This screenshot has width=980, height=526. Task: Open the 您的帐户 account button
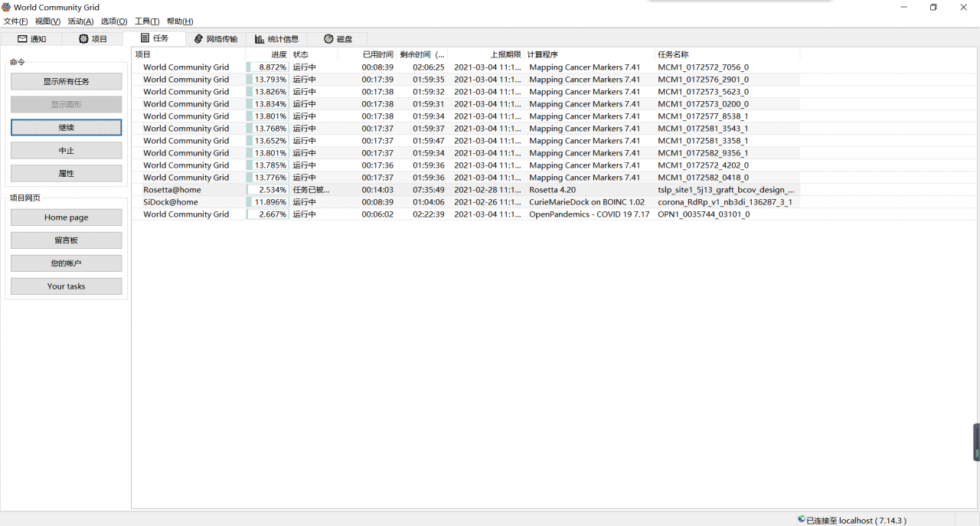click(66, 263)
